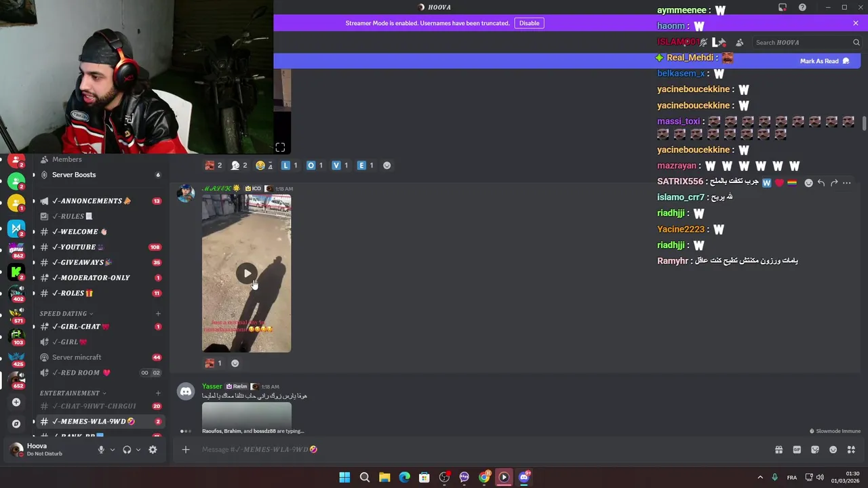Join the RED ROOM voice channel
The image size is (868, 488).
point(98,373)
